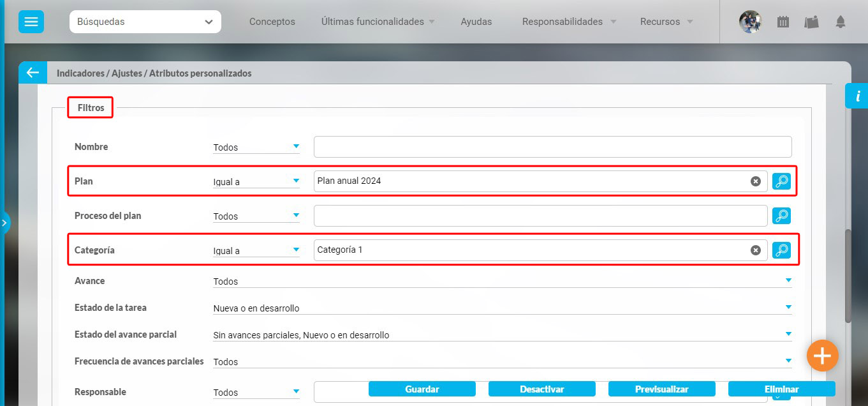Open the Conceptos menu
The height and width of the screenshot is (406, 868).
click(272, 22)
